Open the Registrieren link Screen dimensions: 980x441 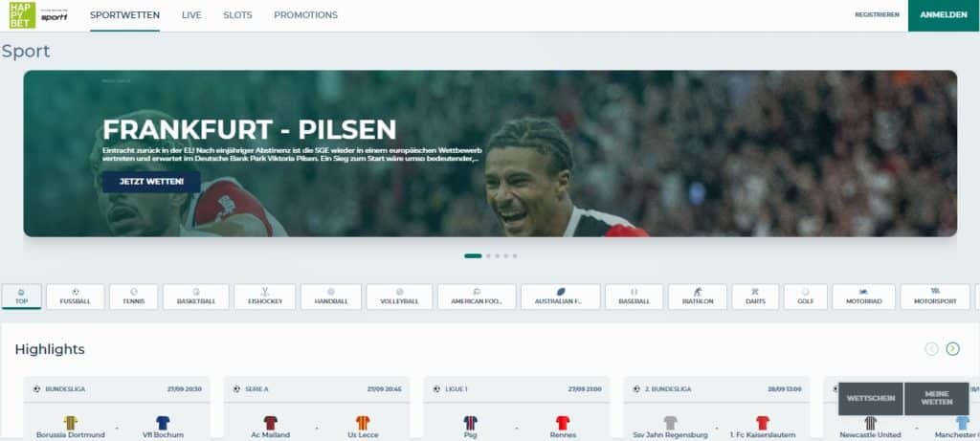pyautogui.click(x=877, y=15)
